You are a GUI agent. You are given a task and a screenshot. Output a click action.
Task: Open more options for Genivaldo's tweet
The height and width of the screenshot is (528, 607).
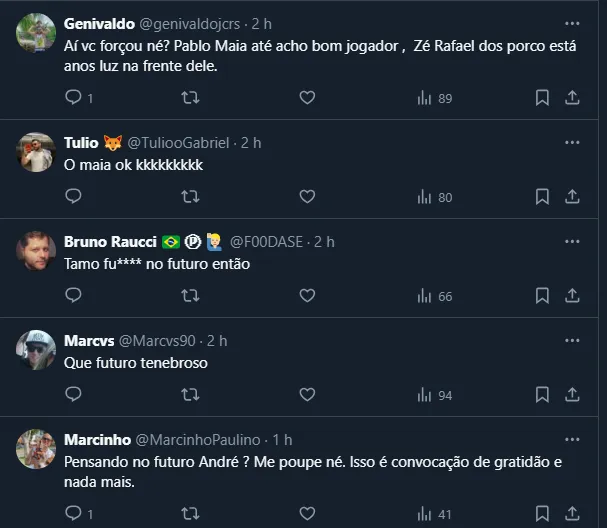click(572, 22)
